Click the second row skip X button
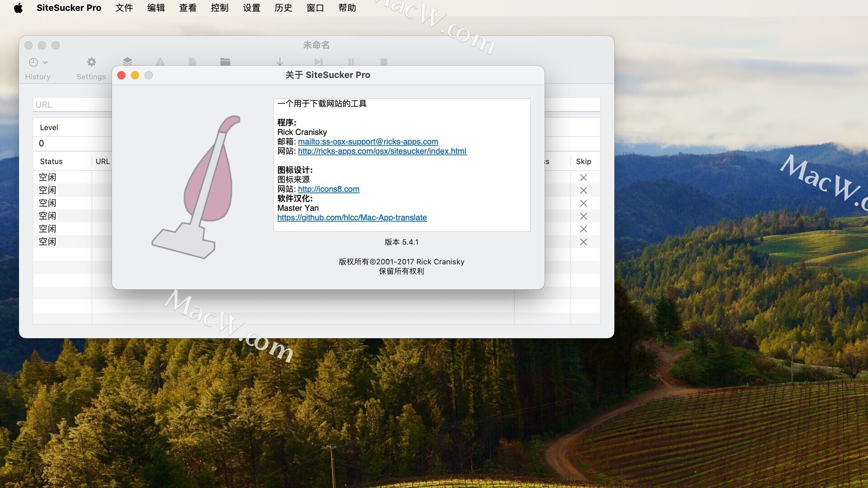 [x=583, y=189]
